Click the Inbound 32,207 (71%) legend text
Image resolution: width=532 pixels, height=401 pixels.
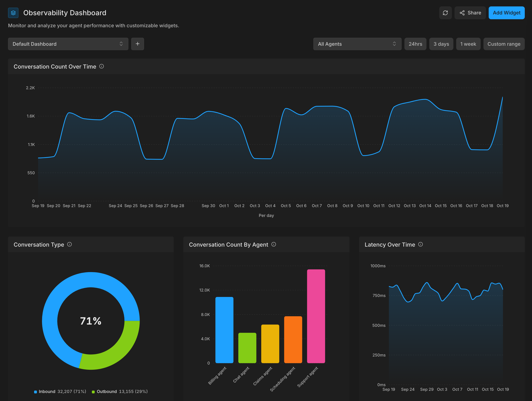click(x=62, y=392)
